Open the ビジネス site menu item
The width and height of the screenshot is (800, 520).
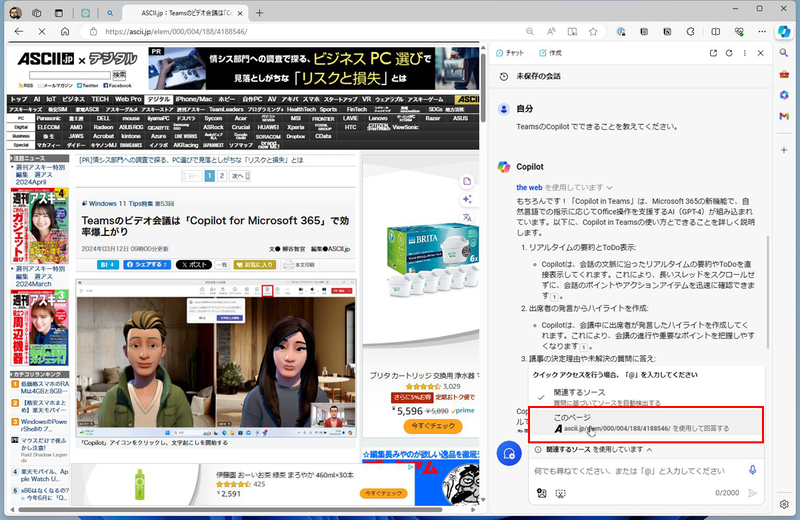pyautogui.click(x=73, y=100)
